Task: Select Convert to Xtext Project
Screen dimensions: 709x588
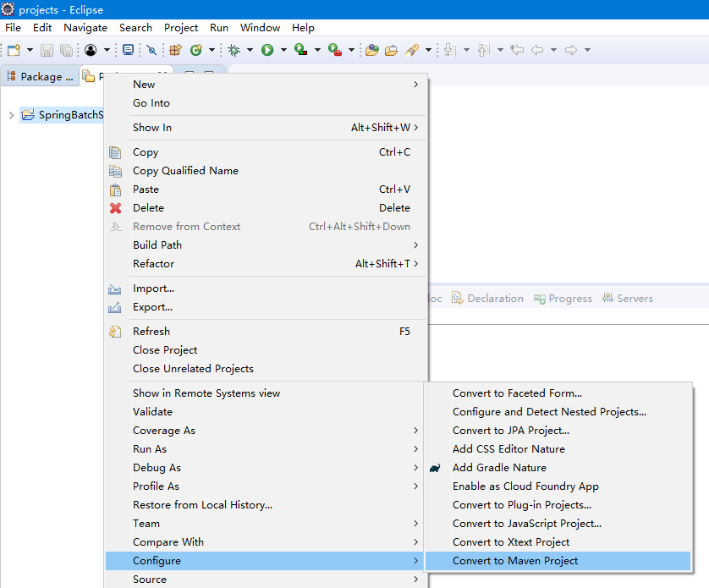Action: 558,542
